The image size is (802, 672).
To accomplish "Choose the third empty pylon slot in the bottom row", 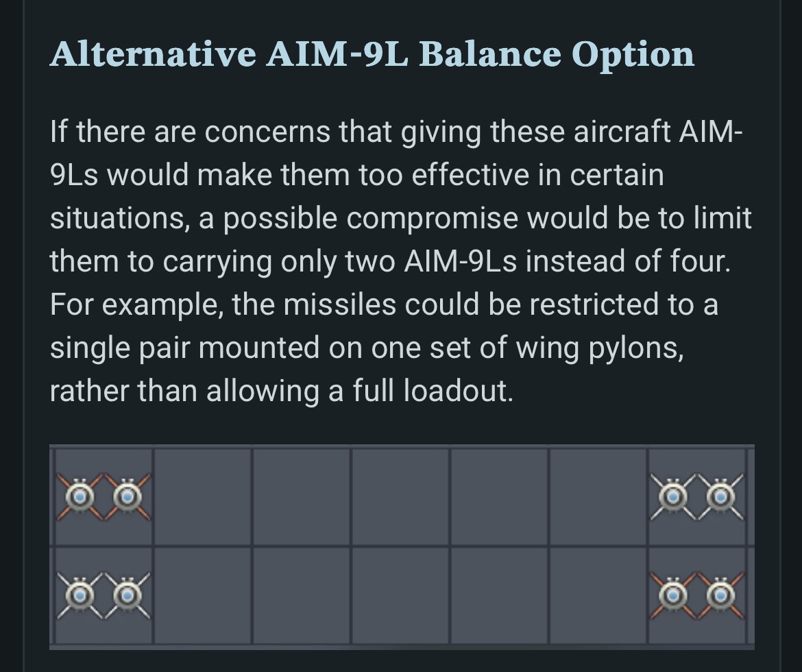I will click(302, 596).
